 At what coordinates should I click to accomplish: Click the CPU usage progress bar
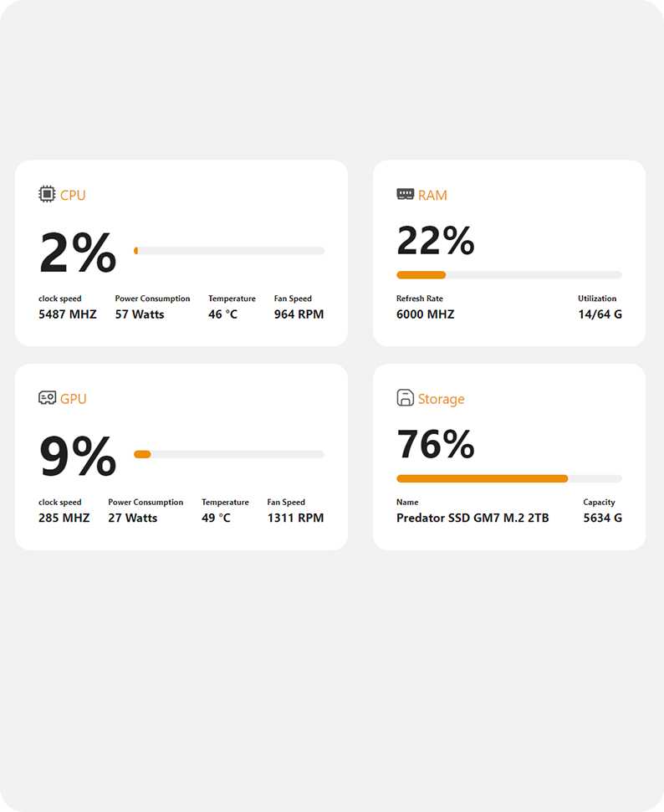[x=228, y=251]
